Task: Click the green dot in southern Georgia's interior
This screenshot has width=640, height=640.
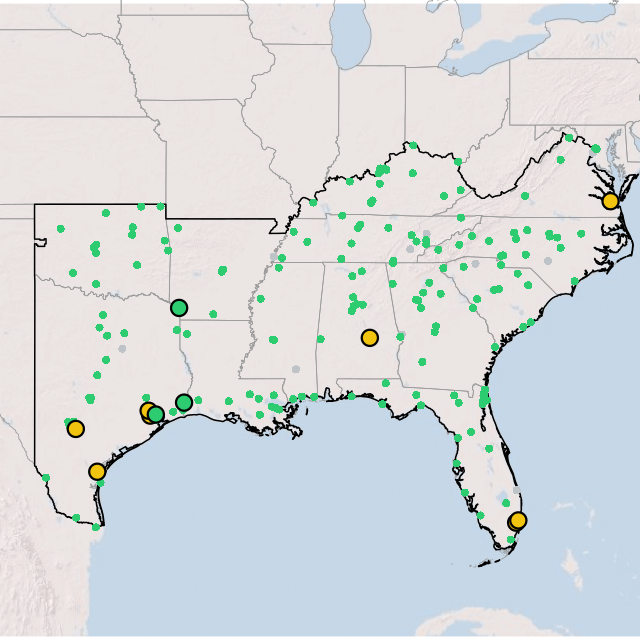Action: pos(422,362)
